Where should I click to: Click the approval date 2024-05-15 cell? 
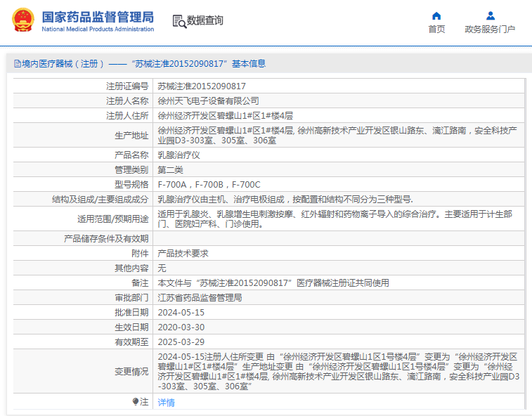[x=339, y=313]
